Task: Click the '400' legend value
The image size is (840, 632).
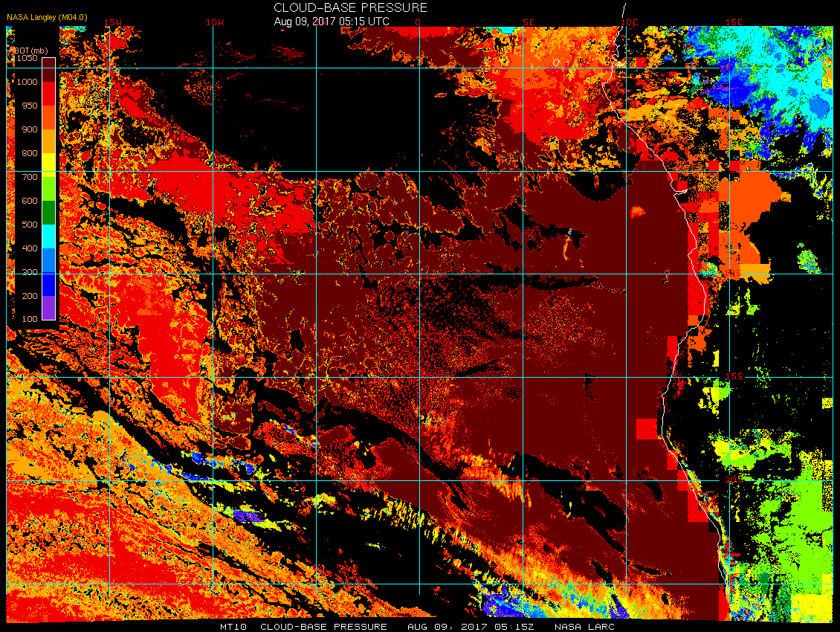Action: (x=30, y=248)
